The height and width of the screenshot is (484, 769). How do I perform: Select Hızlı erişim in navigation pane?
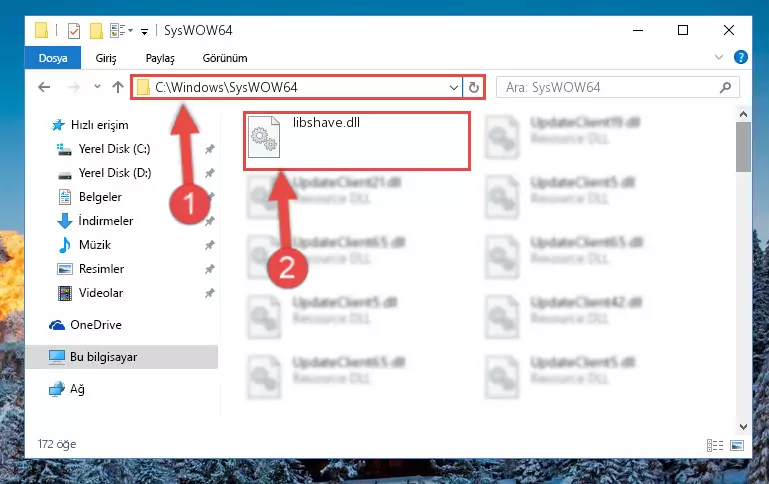coord(100,125)
